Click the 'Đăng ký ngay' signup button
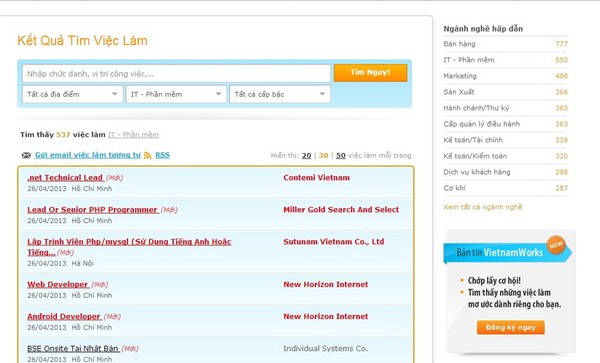The image size is (600, 363). tap(510, 327)
